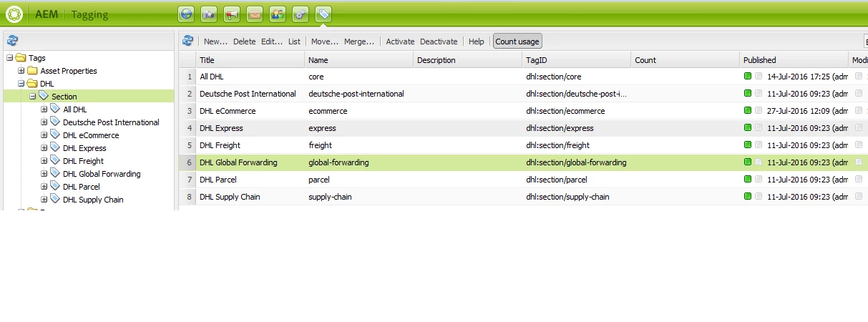The width and height of the screenshot is (868, 322).
Task: Click the Delete toolbar button
Action: pyautogui.click(x=244, y=42)
